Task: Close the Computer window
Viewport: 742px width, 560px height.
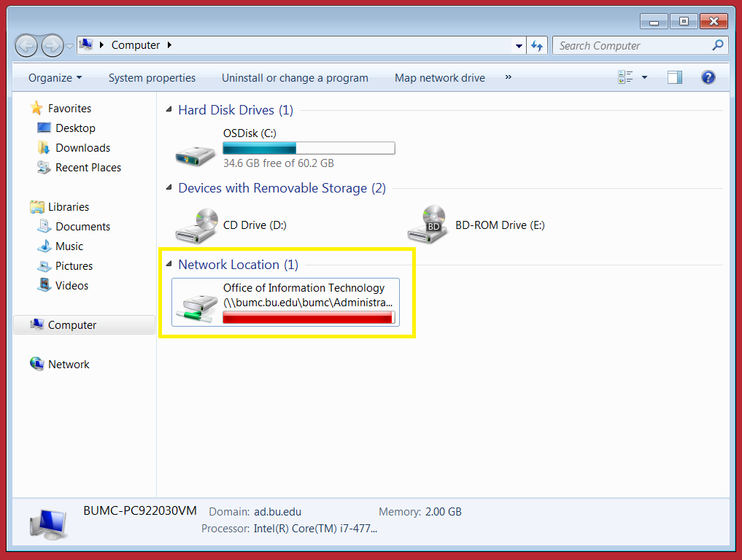Action: pos(714,21)
